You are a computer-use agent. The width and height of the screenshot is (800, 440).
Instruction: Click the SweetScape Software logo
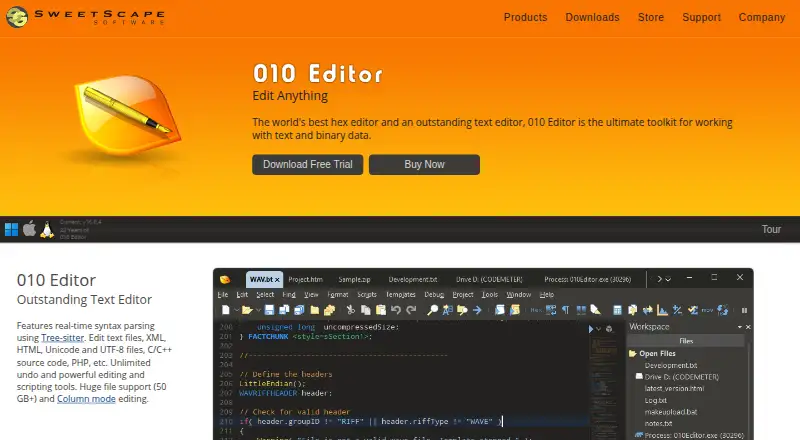coord(85,17)
